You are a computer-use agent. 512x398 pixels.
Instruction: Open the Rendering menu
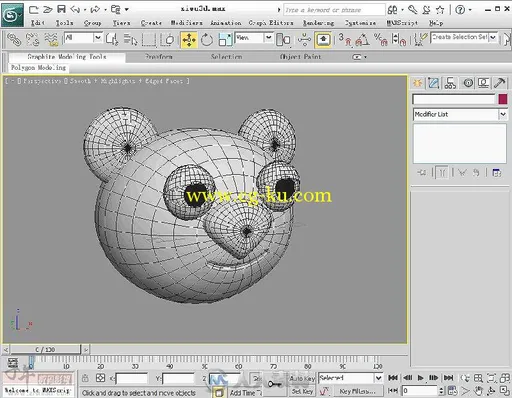pyautogui.click(x=318, y=23)
